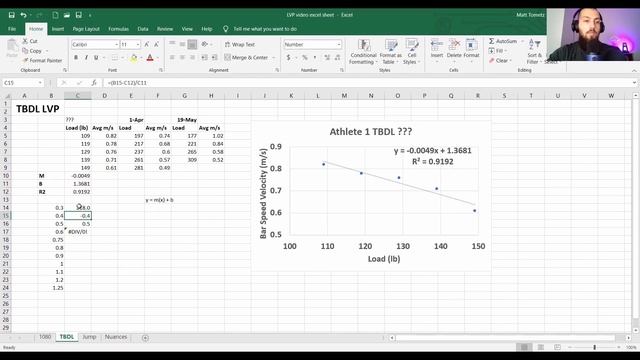
Task: Apply the yellow fill color
Action: pyautogui.click(x=133, y=58)
